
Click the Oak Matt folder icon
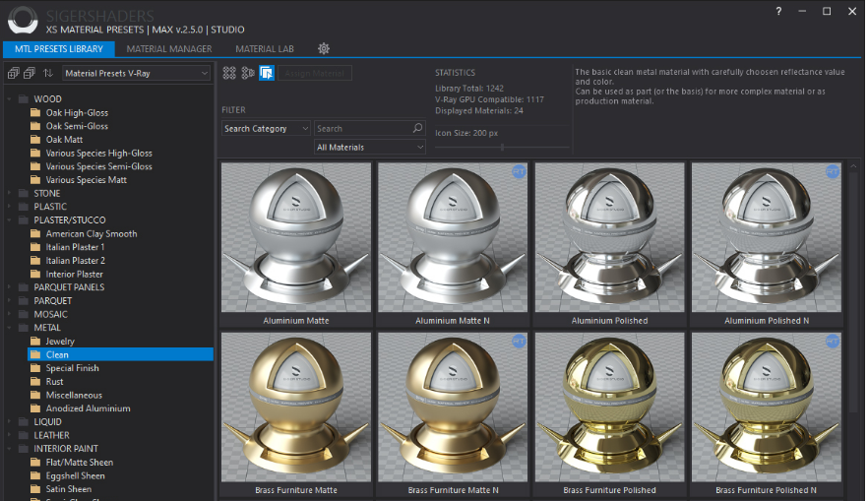click(35, 140)
